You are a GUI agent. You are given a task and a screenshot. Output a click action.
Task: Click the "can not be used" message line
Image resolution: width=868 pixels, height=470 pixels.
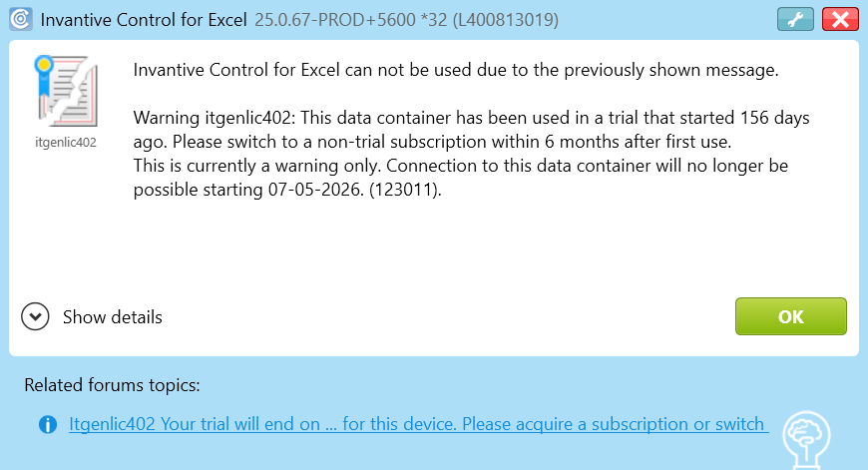(455, 70)
